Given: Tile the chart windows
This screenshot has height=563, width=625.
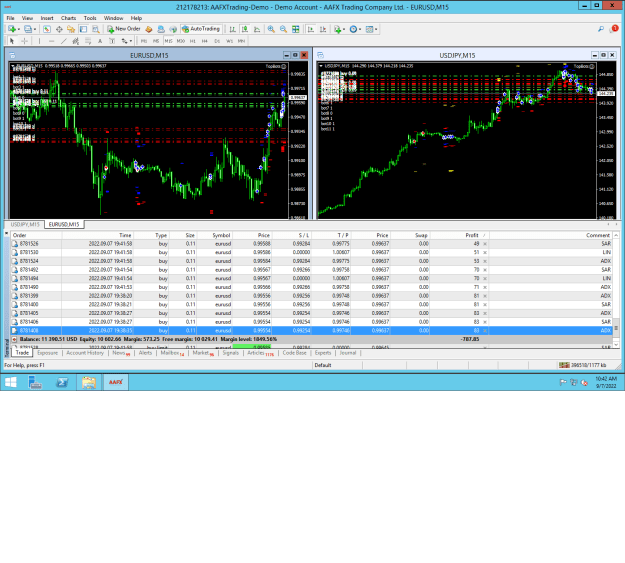Looking at the screenshot, I should coord(296,29).
